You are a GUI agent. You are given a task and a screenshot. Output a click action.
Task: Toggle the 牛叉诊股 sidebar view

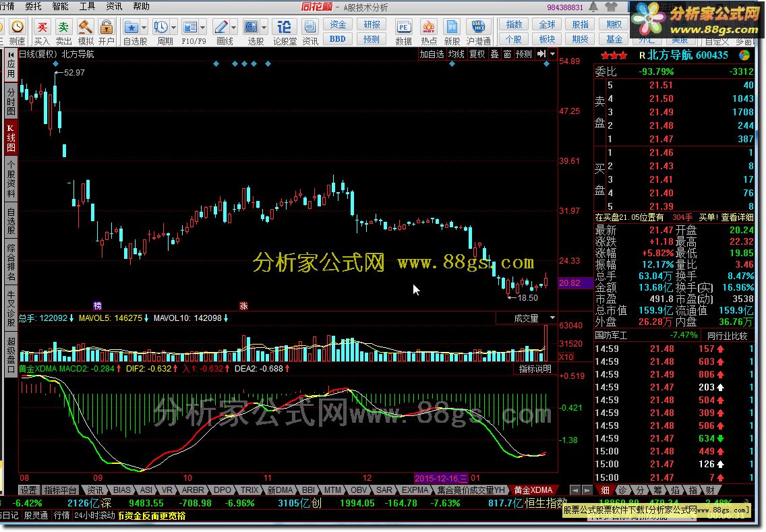click(x=11, y=309)
